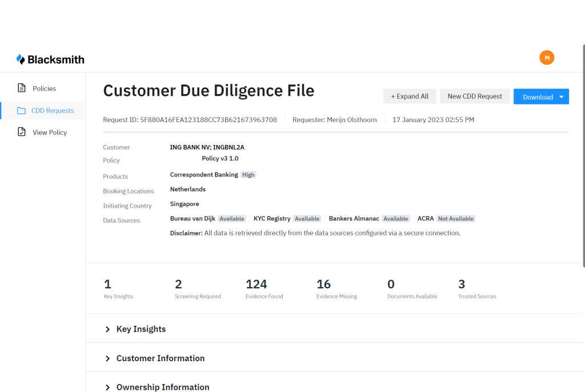Start a New CDD Request
Viewport: 585px width, 392px height.
pyautogui.click(x=475, y=96)
